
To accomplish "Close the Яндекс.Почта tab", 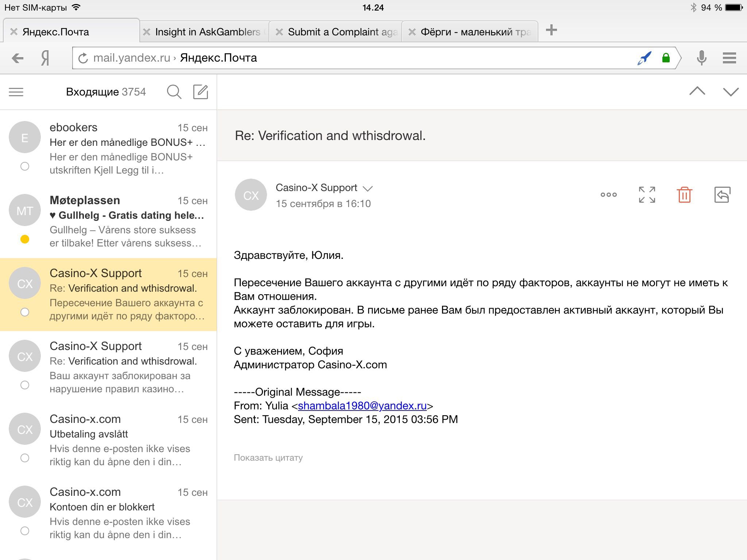I will click(x=13, y=32).
